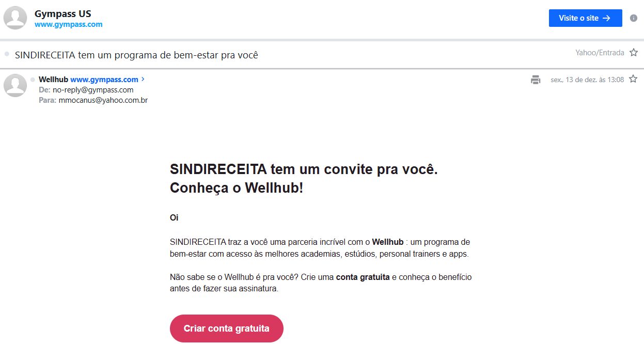Image resolution: width=644 pixels, height=344 pixels.
Task: Click the Criar conta gratuita button
Action: coord(227,329)
